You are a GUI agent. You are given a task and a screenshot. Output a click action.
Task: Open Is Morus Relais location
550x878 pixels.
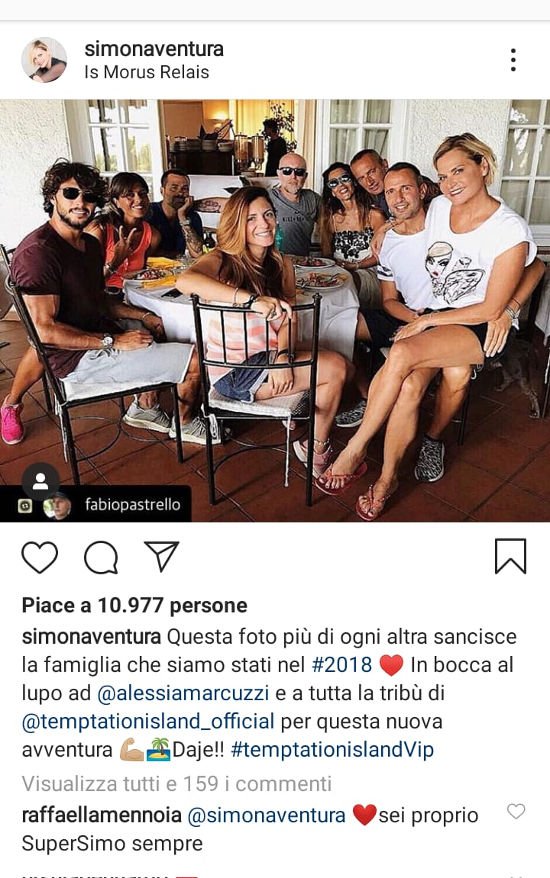(147, 72)
